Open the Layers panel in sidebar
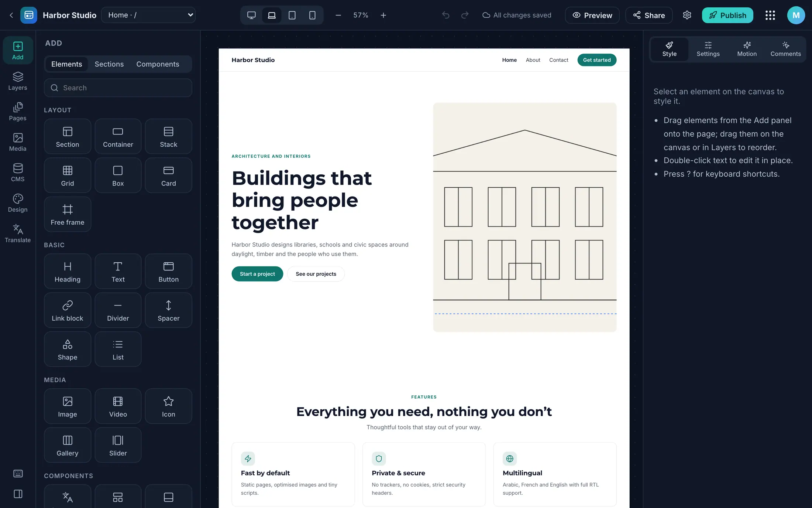Screen dimensions: 812x508 click(18, 81)
